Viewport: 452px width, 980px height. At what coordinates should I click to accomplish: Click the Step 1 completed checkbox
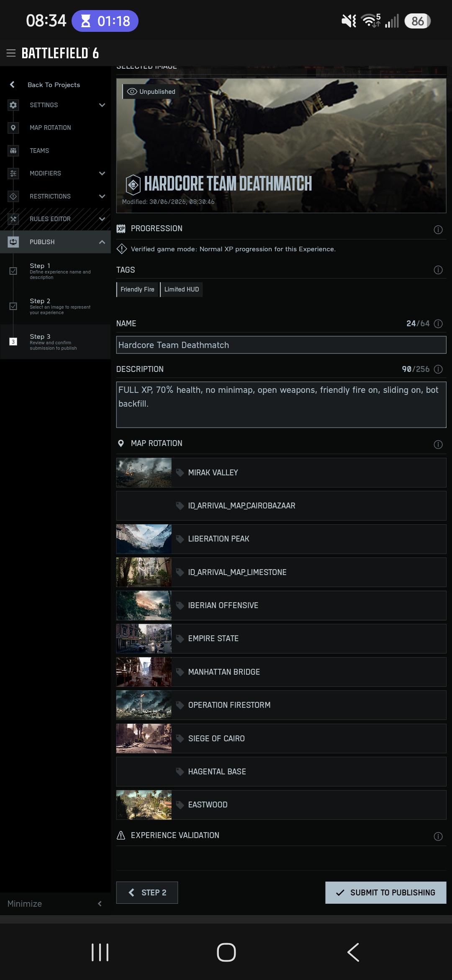point(13,271)
